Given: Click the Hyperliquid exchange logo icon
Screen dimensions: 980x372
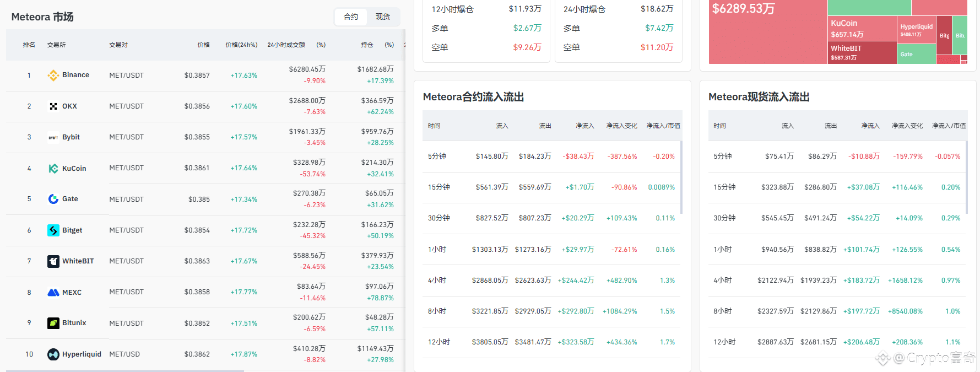Looking at the screenshot, I should [x=53, y=354].
